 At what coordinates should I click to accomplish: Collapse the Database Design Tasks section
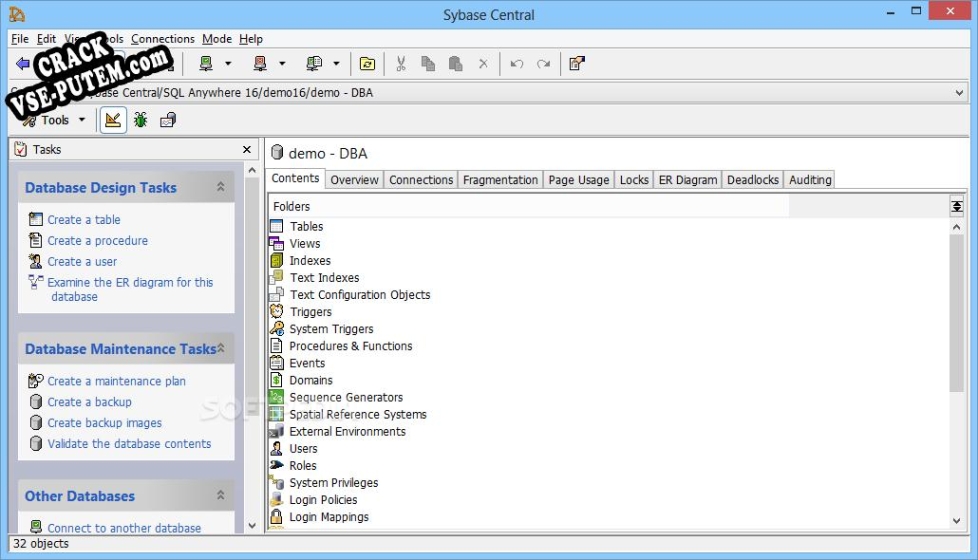(x=220, y=187)
